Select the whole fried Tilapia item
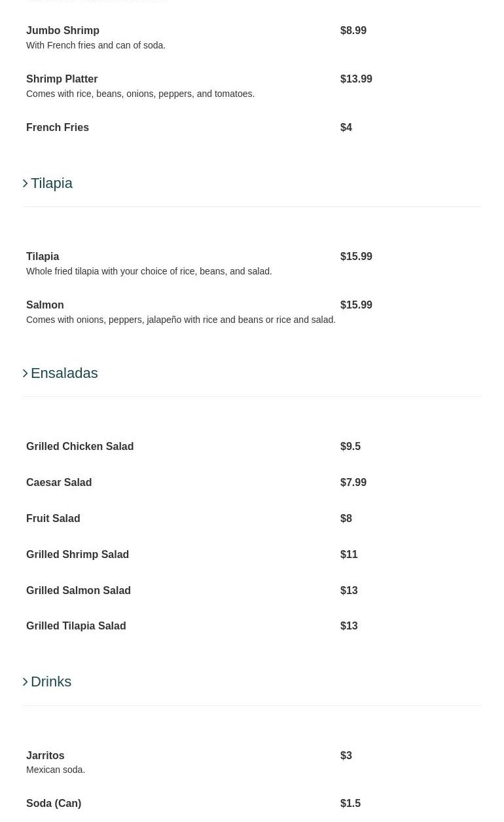 (43, 257)
